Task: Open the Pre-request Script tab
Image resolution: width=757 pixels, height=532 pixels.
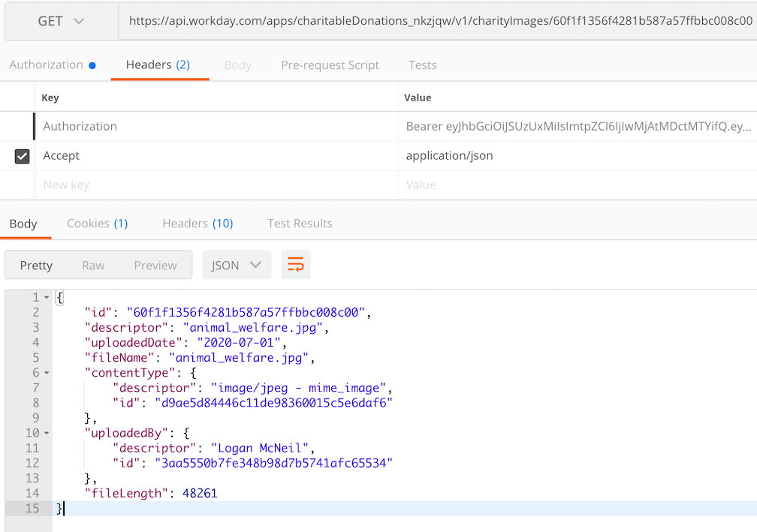Action: click(330, 65)
